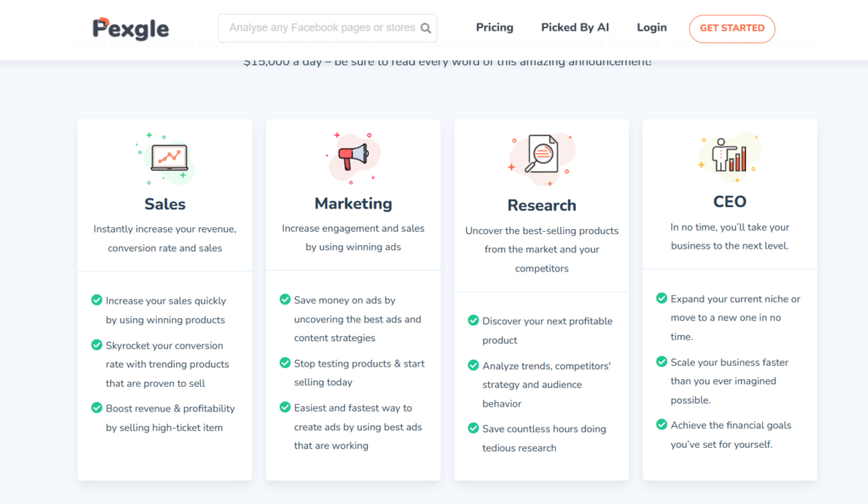Click the Pexgle logo
Image resolution: width=868 pixels, height=504 pixels.
pyautogui.click(x=131, y=28)
